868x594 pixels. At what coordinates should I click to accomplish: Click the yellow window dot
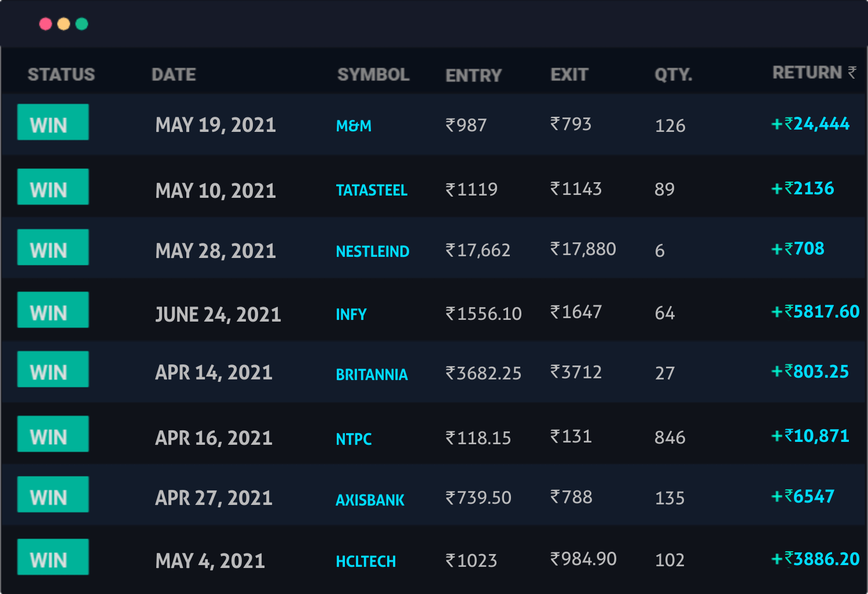64,24
